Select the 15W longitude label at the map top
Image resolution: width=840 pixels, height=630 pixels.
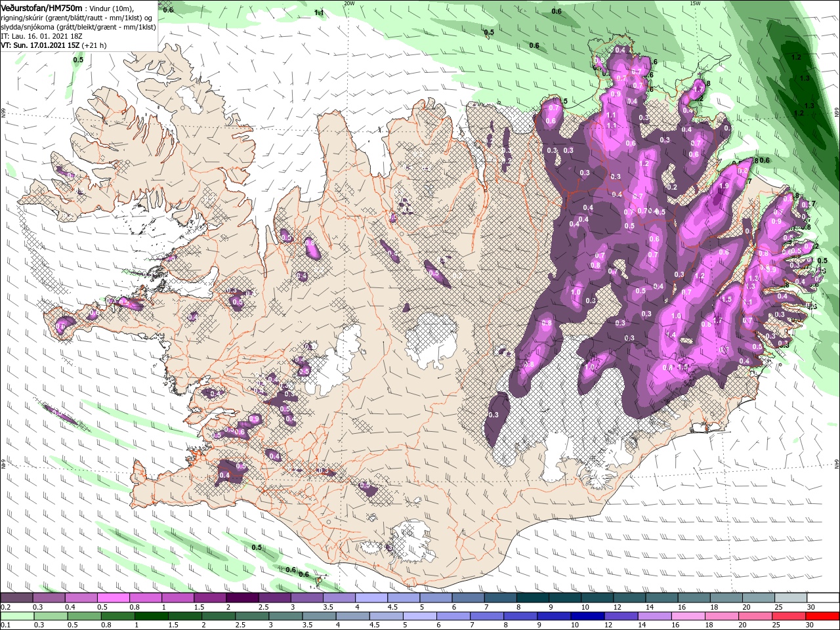pos(695,3)
